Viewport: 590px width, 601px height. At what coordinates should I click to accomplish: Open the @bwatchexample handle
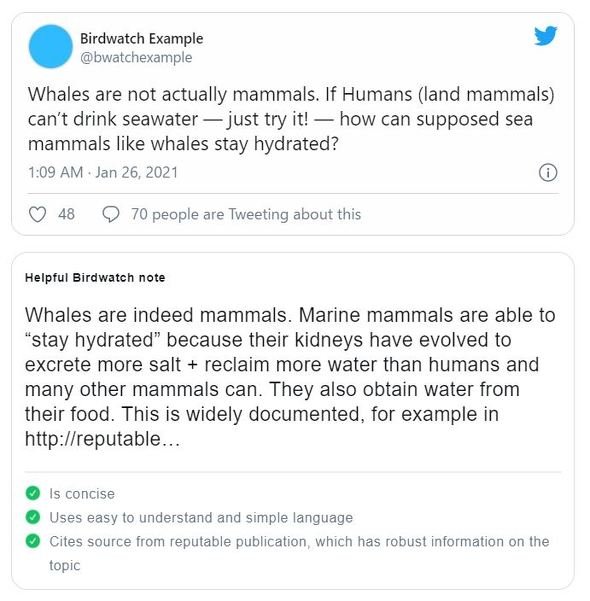(x=136, y=57)
